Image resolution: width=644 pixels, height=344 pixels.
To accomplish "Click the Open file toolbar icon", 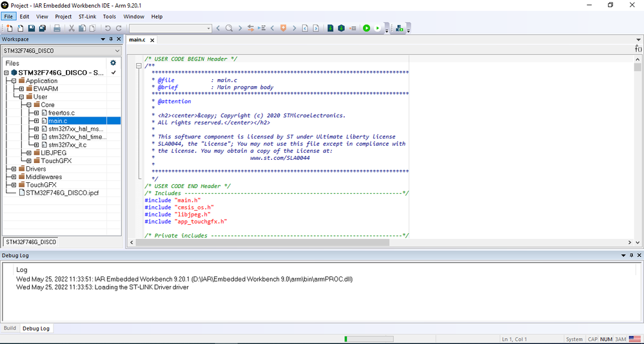I will tap(20, 28).
